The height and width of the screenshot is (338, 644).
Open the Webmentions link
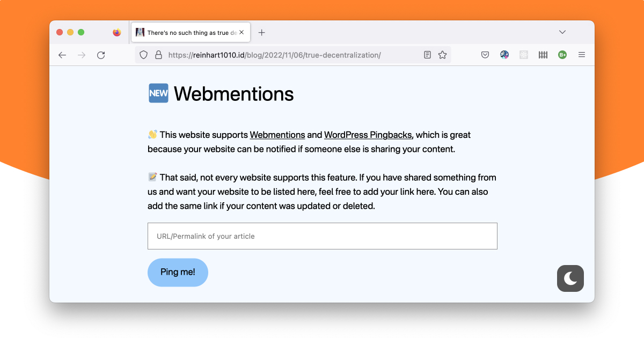277,135
